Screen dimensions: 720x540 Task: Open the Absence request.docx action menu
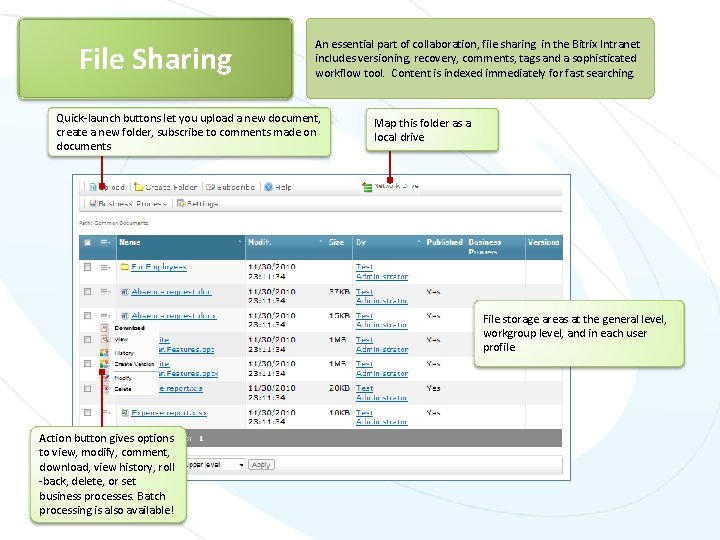tap(106, 315)
